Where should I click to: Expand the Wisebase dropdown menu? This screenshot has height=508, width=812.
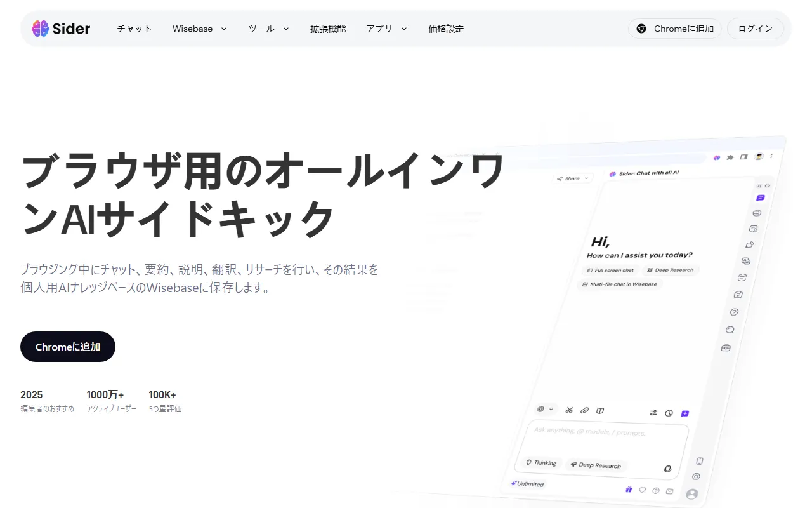click(x=199, y=29)
